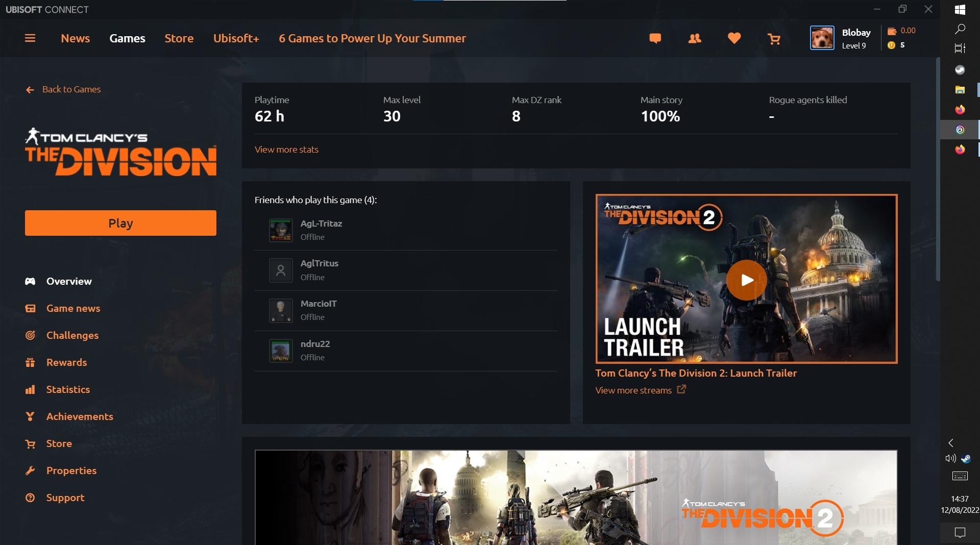The image size is (980, 545).
Task: Select Achievements in the sidebar
Action: pos(80,416)
